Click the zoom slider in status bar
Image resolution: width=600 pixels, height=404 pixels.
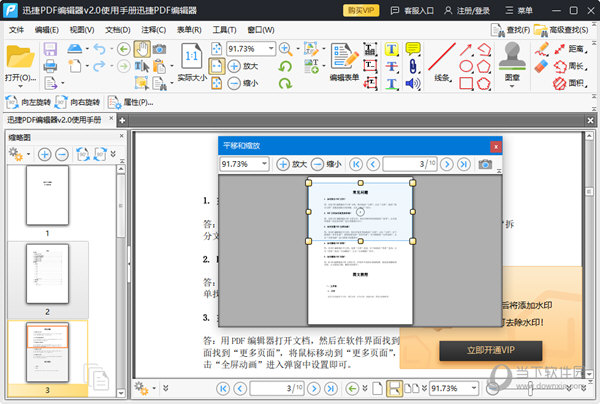530,389
